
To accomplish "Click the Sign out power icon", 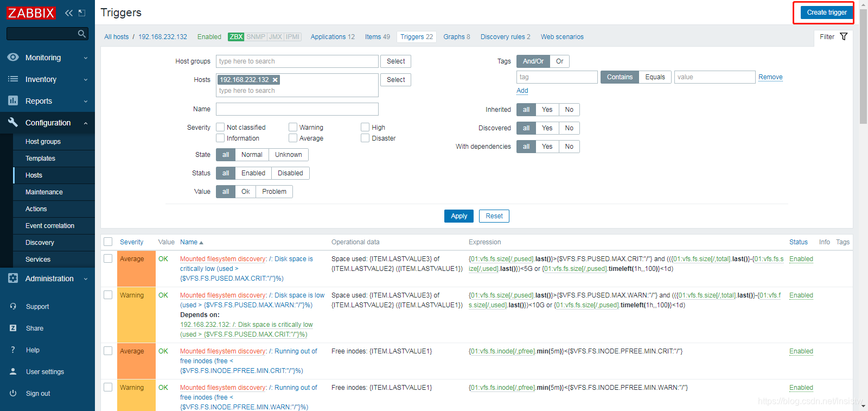I will click(13, 393).
